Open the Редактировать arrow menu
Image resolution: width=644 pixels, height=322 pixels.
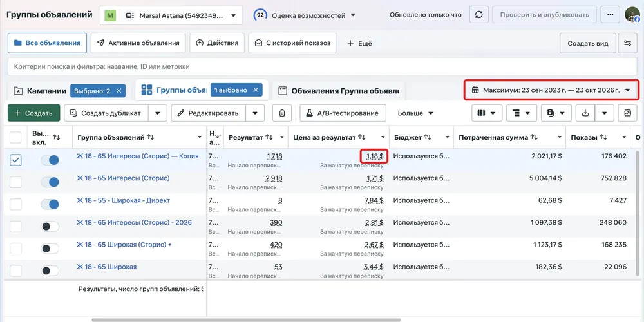[255, 113]
